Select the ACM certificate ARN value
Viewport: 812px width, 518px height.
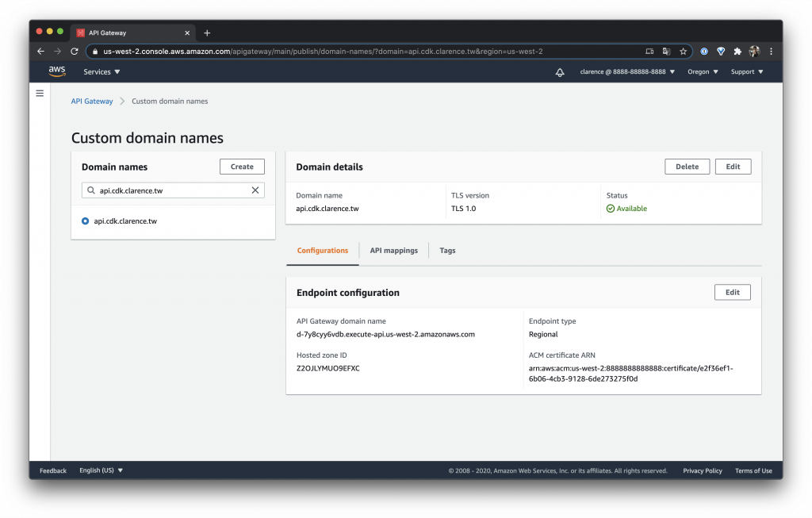click(x=630, y=374)
